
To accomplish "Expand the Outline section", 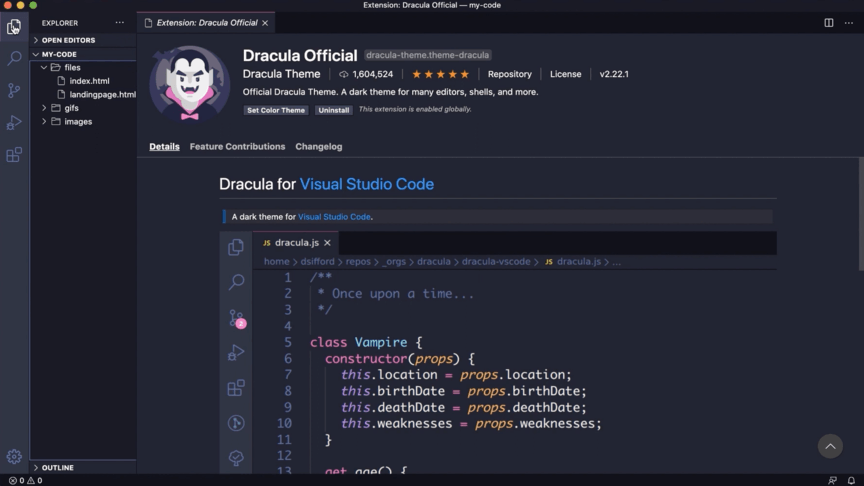I will 83,467.
